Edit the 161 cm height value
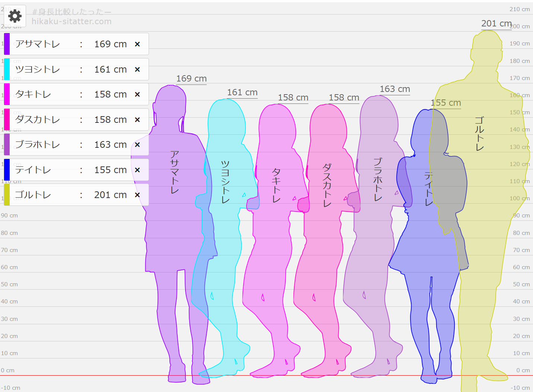Screen dimensions: 533x392 [110, 70]
